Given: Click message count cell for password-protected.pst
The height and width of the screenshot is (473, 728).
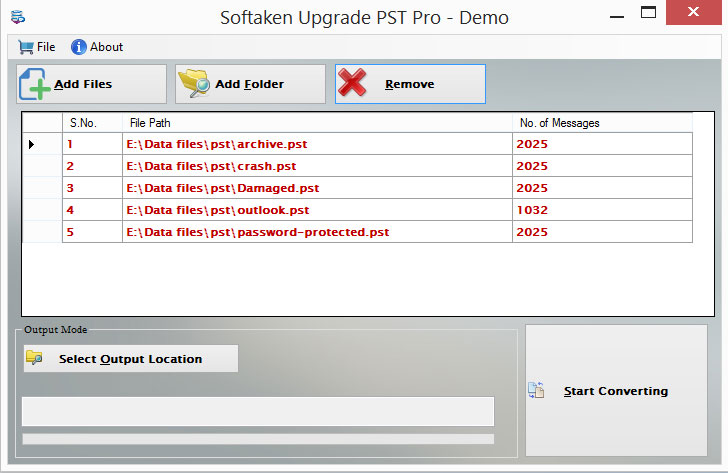Looking at the screenshot, I should pos(602,232).
